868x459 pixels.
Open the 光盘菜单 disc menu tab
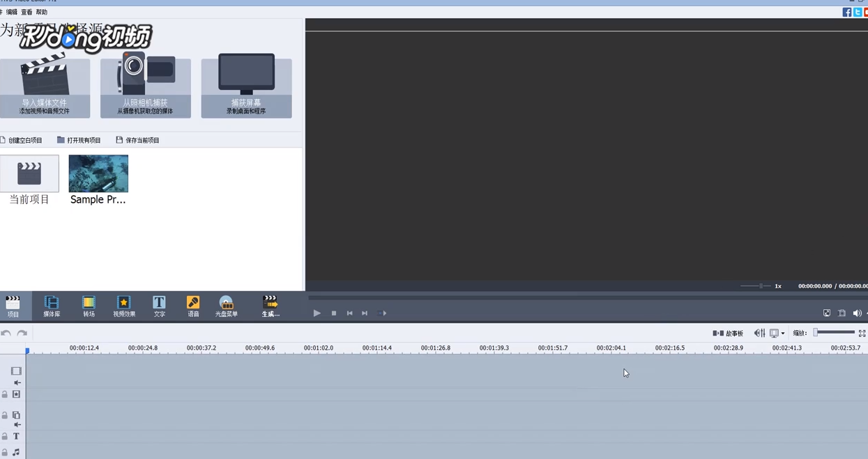point(227,306)
